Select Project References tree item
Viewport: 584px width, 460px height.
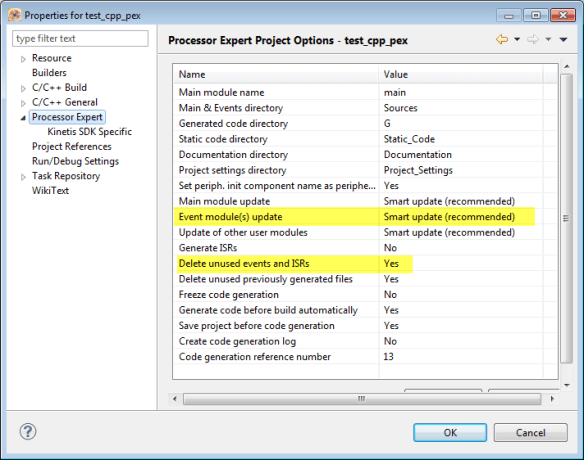pyautogui.click(x=72, y=146)
